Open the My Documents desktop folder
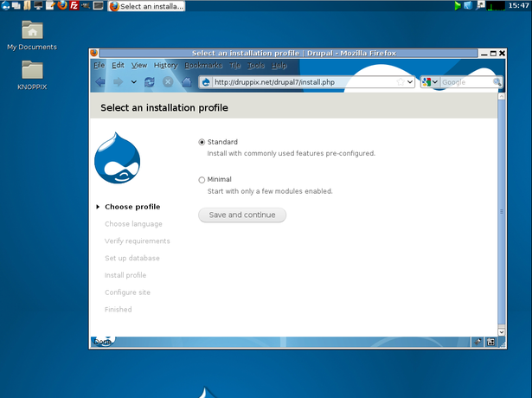532x398 pixels. tap(32, 35)
